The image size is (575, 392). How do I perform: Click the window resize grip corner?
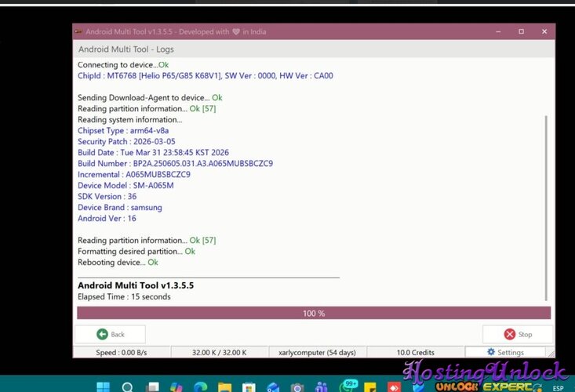[x=551, y=353]
